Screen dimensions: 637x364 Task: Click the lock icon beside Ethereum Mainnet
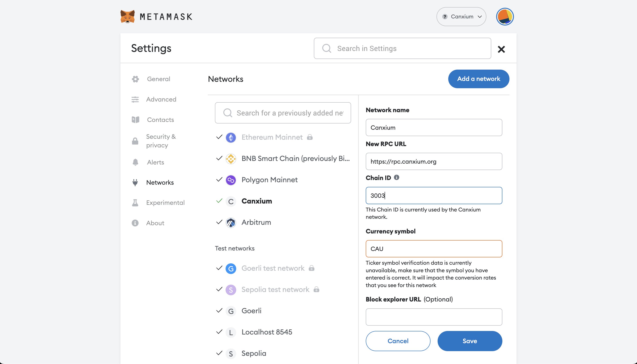pos(310,137)
